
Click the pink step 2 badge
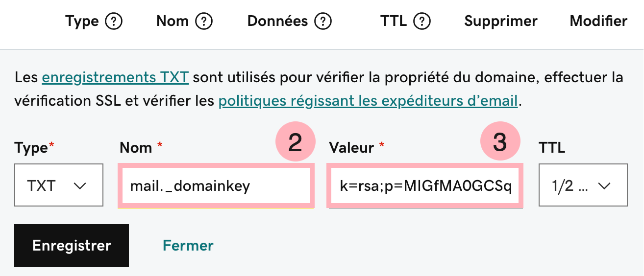click(x=295, y=143)
